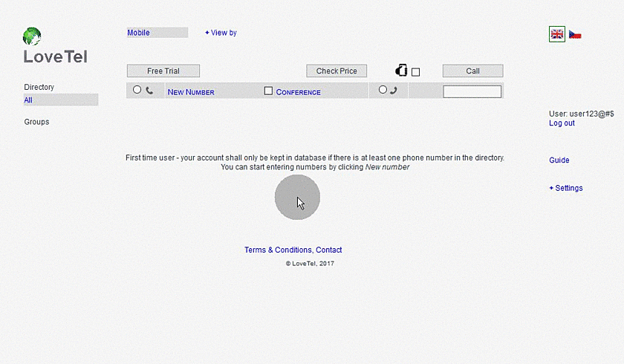Tick the checkbox next to mobile phone icon
The image size is (624, 364).
click(415, 72)
